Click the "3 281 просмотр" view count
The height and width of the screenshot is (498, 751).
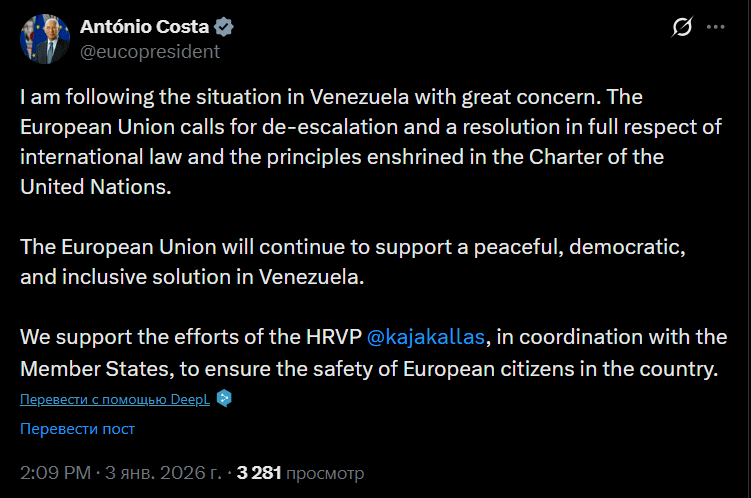pos(300,472)
